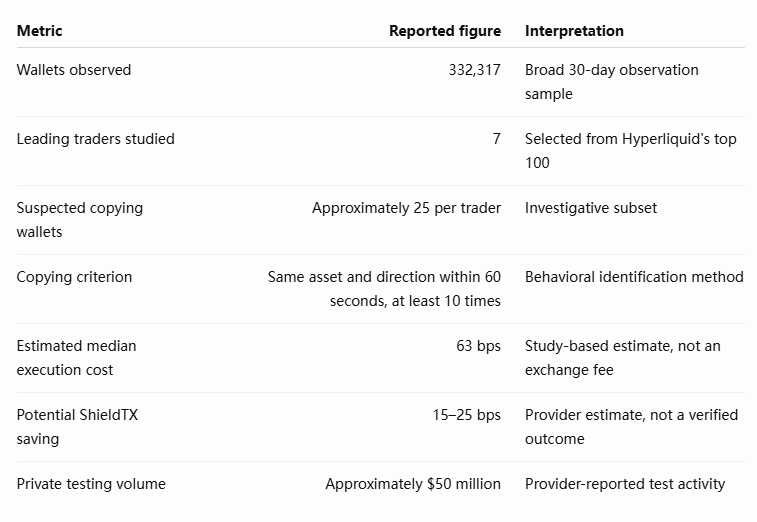This screenshot has height=522, width=757.
Task: Select the Copying criterion label
Action: click(74, 277)
